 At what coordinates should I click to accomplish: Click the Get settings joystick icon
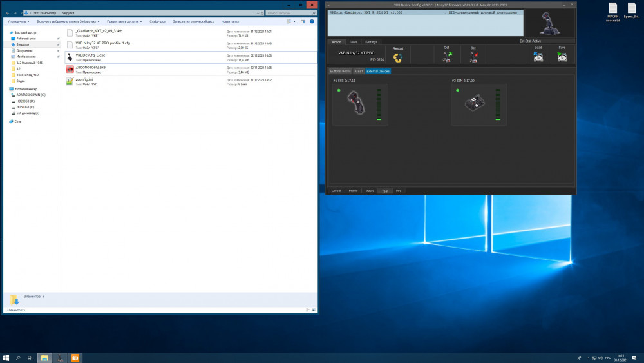click(446, 57)
